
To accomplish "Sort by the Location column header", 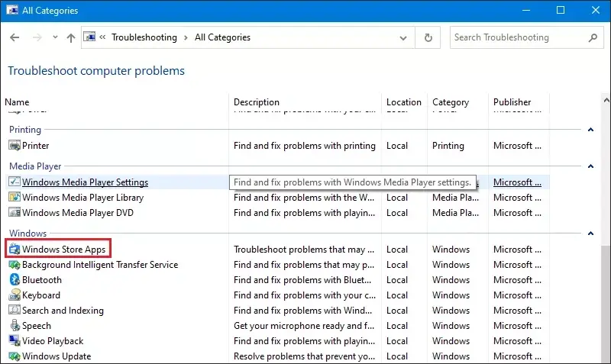I will (x=404, y=102).
